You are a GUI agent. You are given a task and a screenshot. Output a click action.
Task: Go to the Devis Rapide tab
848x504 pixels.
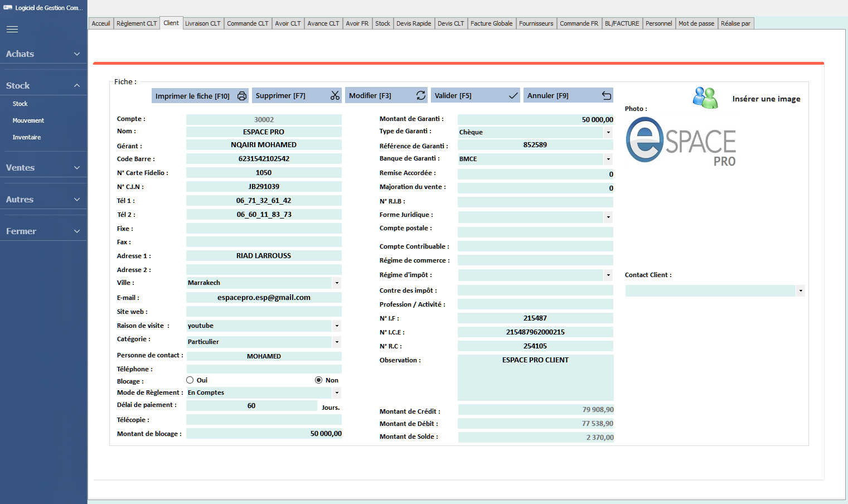click(414, 23)
